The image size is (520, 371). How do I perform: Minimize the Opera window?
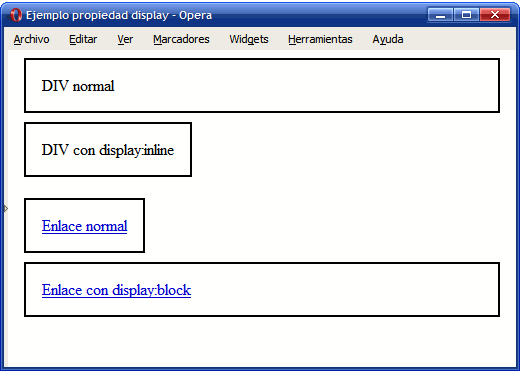point(440,15)
